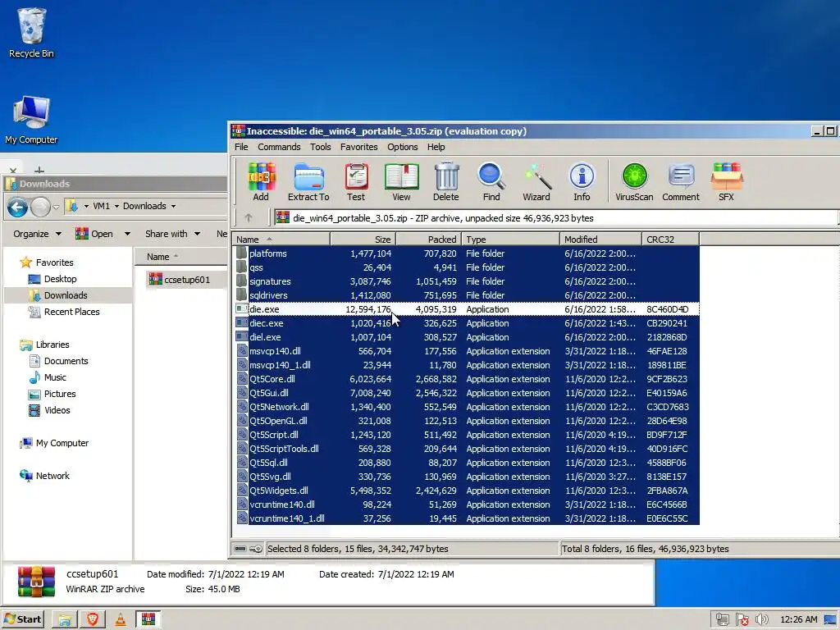840x630 pixels.
Task: Create SFX self-extracting archive
Action: click(x=727, y=182)
